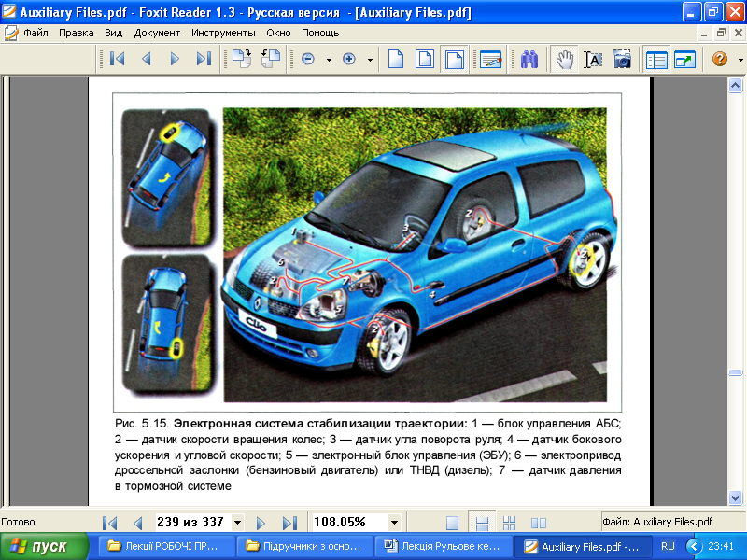Toggle full screen view icon
This screenshot has height=560, width=747.
coord(684,59)
